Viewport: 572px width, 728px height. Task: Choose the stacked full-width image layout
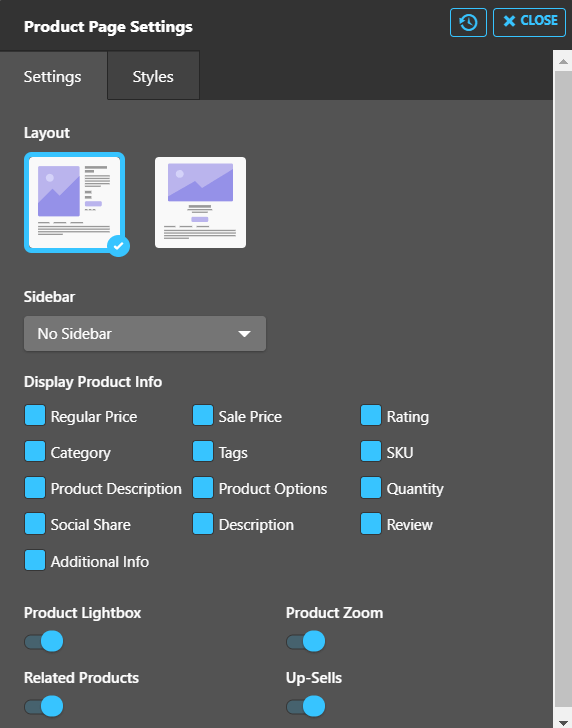pyautogui.click(x=200, y=202)
